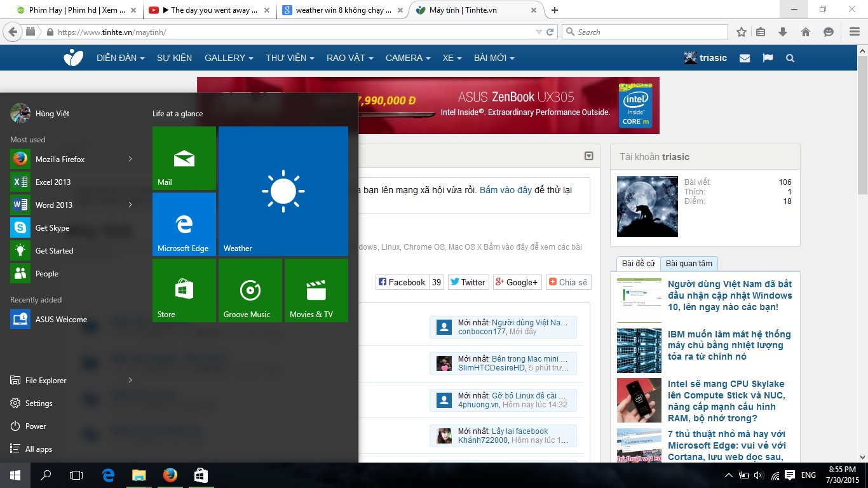Switch to The day you went away tab
The width and height of the screenshot is (868, 488).
(210, 10)
